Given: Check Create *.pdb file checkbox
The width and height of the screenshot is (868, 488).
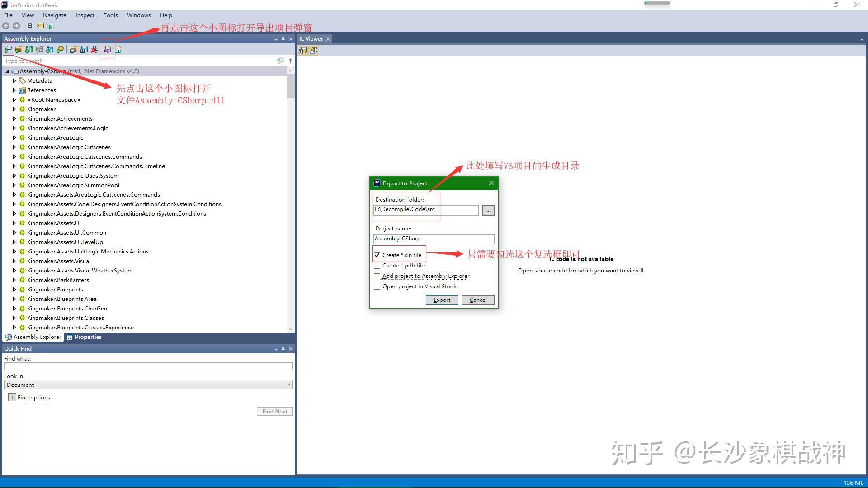Looking at the screenshot, I should pos(377,266).
